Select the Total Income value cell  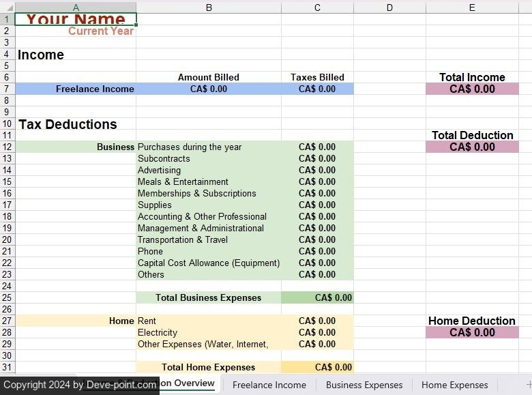click(x=472, y=89)
